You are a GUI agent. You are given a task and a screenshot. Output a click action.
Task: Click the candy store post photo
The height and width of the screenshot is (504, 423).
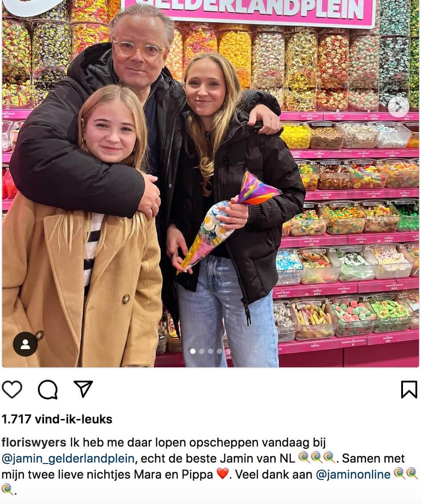(x=211, y=183)
